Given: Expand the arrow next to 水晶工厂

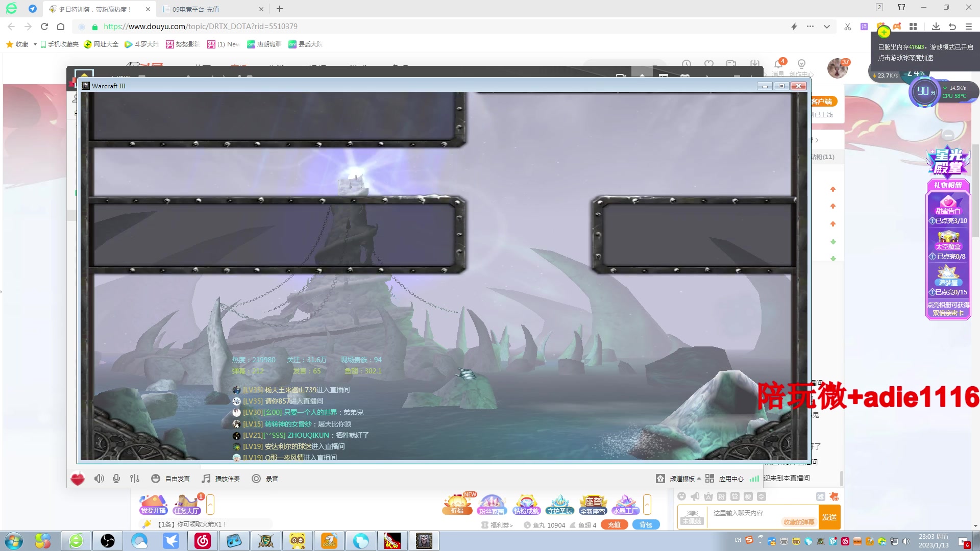Looking at the screenshot, I should point(647,505).
